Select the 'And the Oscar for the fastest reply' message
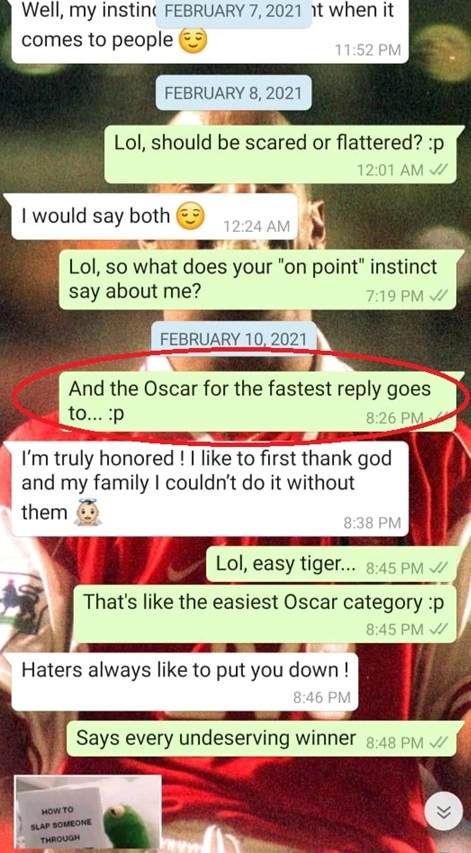The width and height of the screenshot is (471, 853). point(257,402)
